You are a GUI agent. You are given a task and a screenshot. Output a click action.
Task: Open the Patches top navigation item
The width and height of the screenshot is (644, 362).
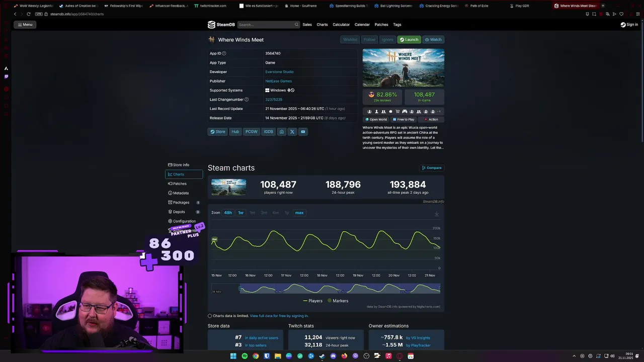(381, 25)
